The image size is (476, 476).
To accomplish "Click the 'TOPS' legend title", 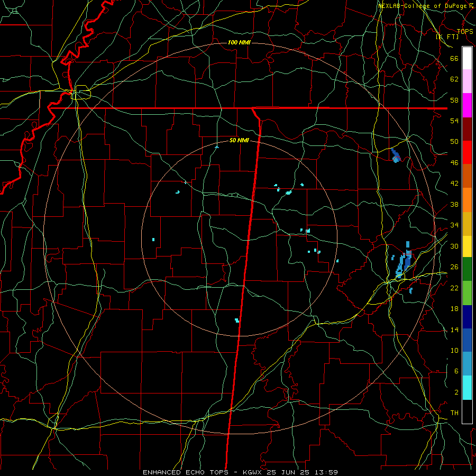I will [465, 31].
